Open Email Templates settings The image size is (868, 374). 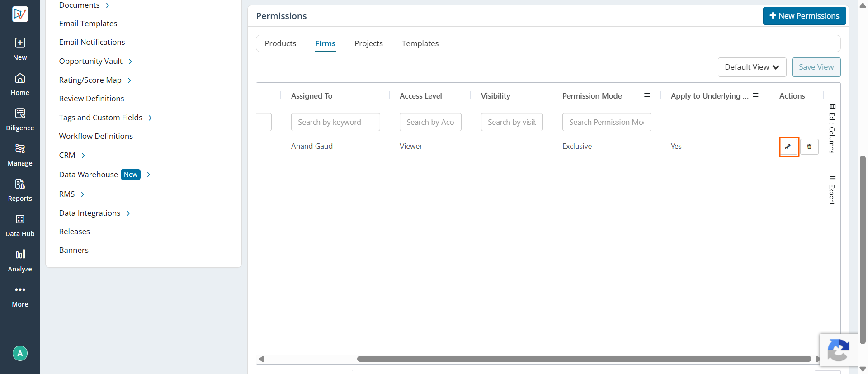tap(88, 24)
